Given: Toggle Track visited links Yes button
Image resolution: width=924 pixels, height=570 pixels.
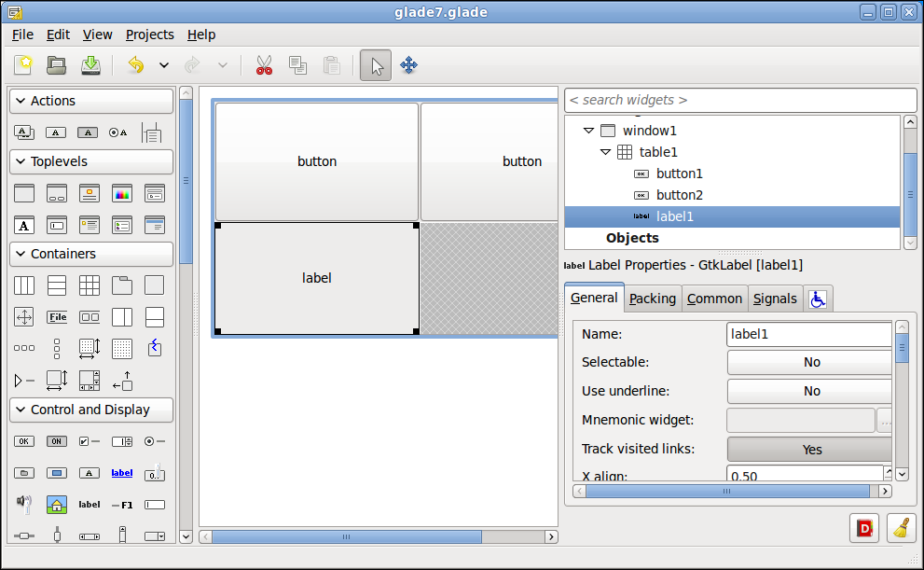Looking at the screenshot, I should click(809, 450).
